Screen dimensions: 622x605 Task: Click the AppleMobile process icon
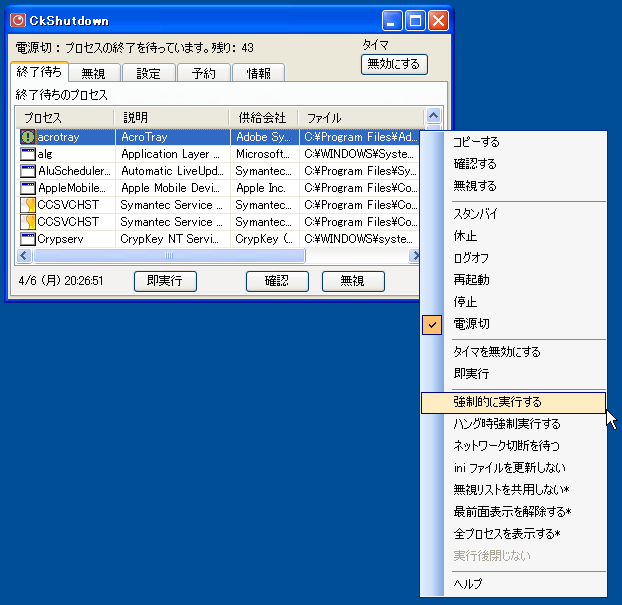[28, 188]
